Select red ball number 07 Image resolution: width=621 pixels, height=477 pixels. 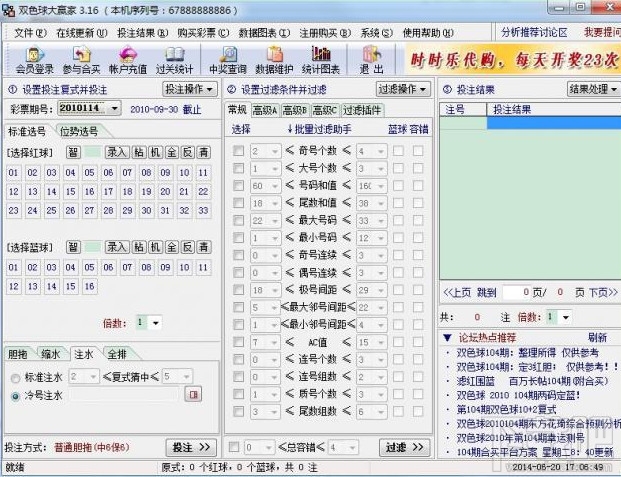(127, 173)
